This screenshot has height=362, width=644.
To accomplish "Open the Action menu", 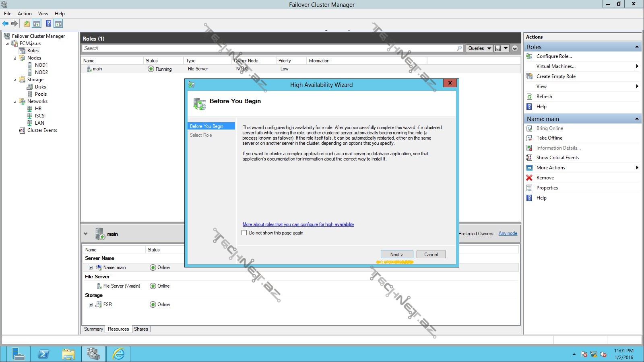I will point(25,14).
